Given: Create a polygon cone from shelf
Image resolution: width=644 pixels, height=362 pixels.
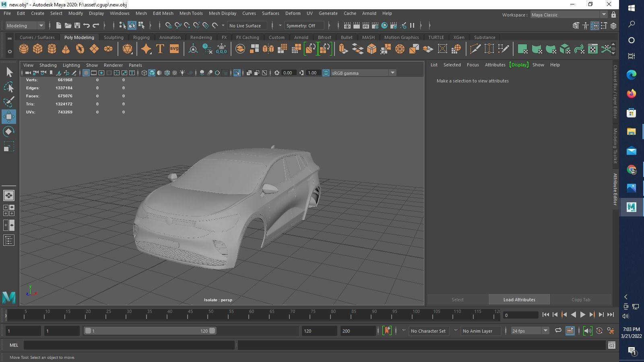Looking at the screenshot, I should pos(66,49).
